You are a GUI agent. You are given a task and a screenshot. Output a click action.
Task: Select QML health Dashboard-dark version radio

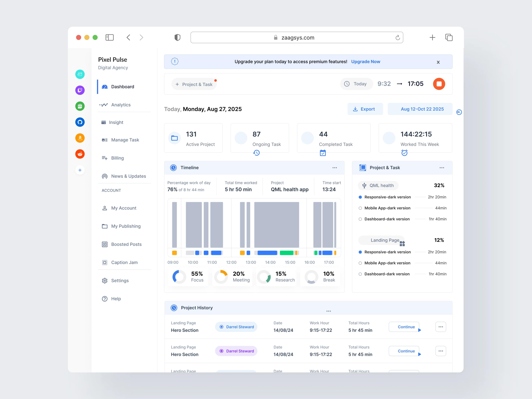(360, 219)
